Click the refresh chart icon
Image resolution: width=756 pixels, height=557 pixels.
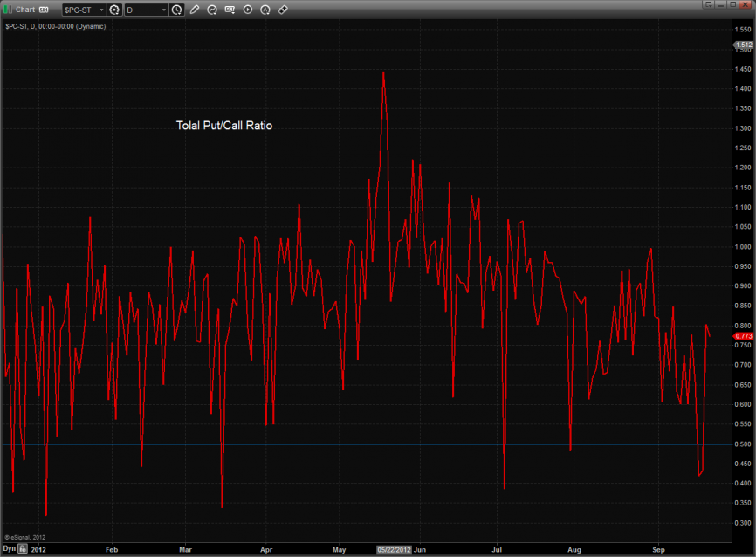[x=213, y=10]
